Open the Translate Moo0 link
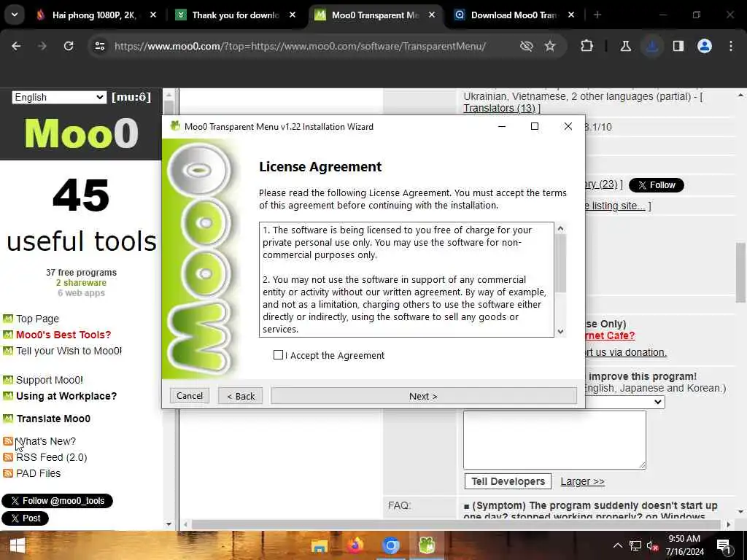 tap(53, 419)
